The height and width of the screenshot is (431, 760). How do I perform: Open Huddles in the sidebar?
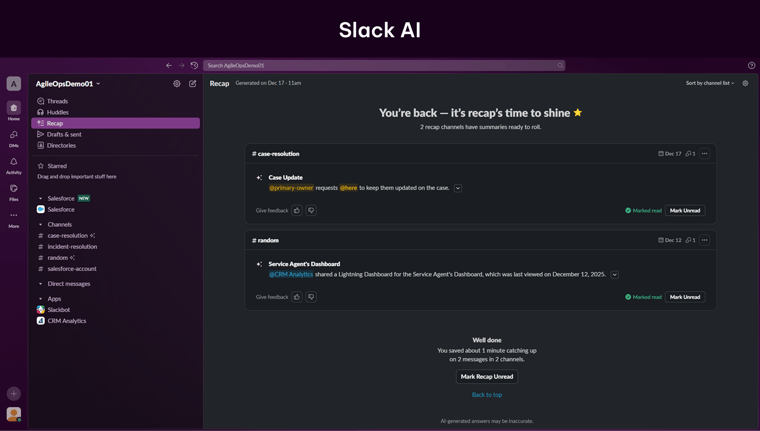click(115, 112)
